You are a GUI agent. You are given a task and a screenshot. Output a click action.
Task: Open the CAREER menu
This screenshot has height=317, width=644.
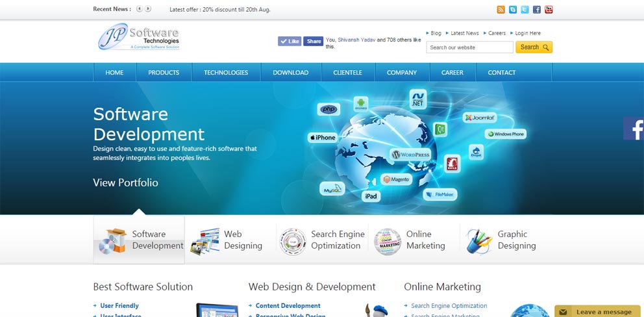(452, 72)
